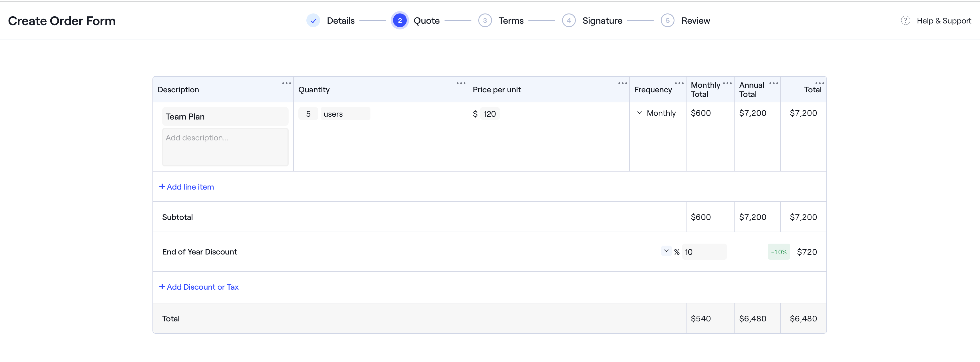Open Total column three-dot menu
980x362 pixels.
(820, 83)
